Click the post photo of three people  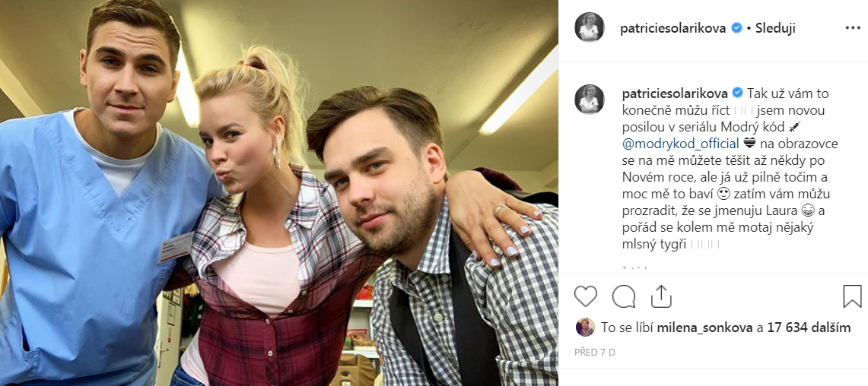(279, 193)
